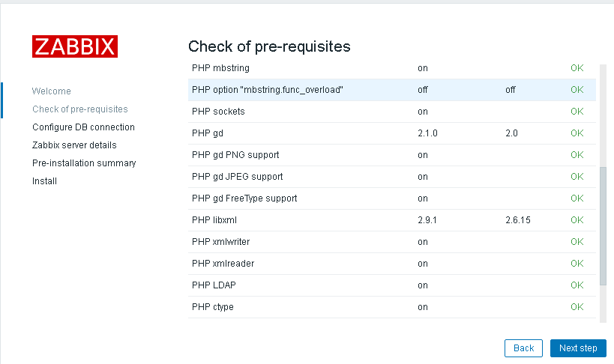Screen dimensions: 614x364
Task: Click the PHP libxml row
Action: tap(392, 220)
